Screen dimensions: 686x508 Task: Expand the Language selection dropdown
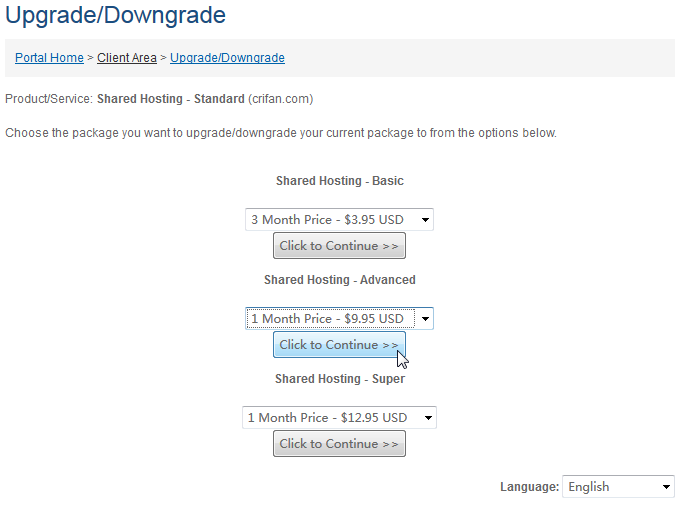pos(619,487)
